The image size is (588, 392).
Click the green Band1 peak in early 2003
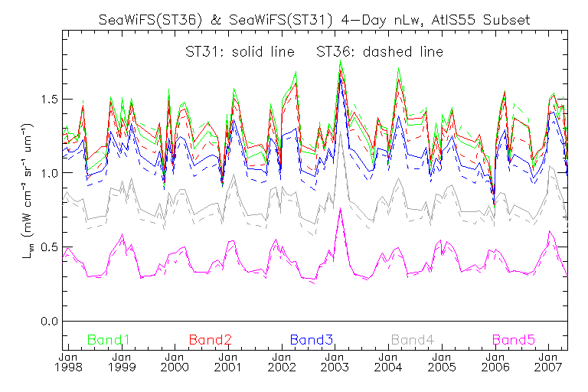click(x=341, y=60)
